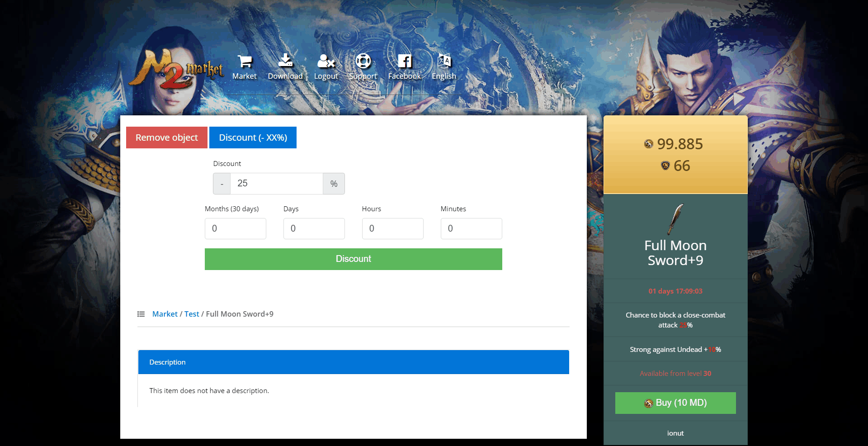Image resolution: width=868 pixels, height=446 pixels.
Task: Click the English language icon
Action: (443, 61)
